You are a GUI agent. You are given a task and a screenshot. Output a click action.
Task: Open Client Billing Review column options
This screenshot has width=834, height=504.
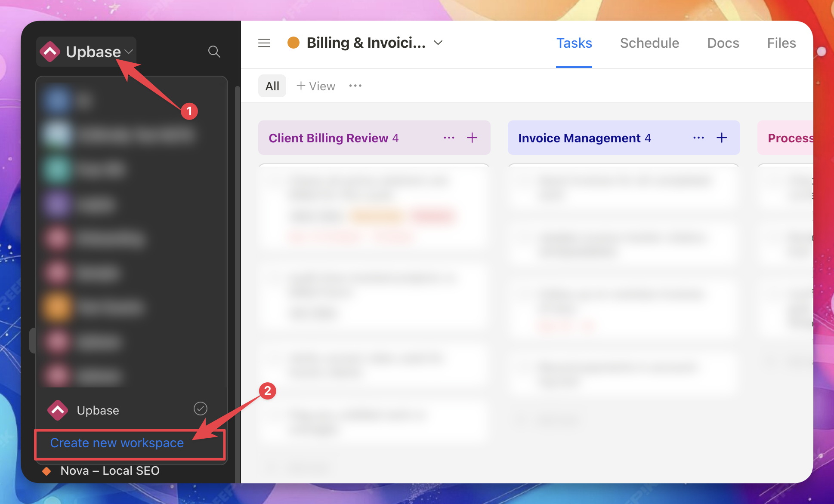pyautogui.click(x=449, y=138)
